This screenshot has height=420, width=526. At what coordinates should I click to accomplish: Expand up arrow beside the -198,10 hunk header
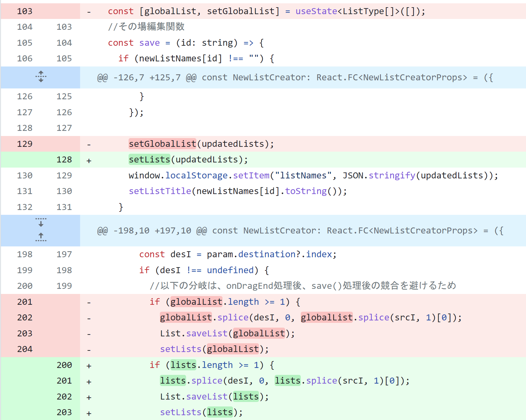point(41,237)
